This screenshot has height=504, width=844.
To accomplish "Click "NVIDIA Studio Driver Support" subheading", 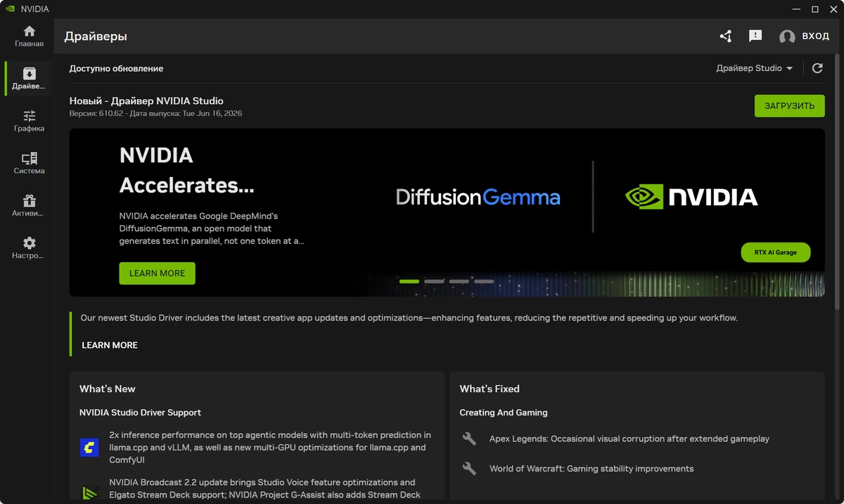I will point(140,413).
